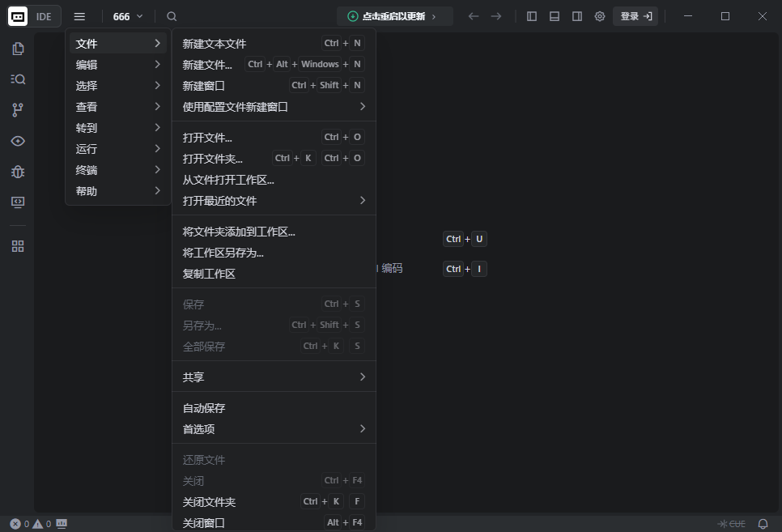Viewport: 782px width, 532px height.
Task: Select 新建文本文件 menu entry
Action: (x=274, y=44)
